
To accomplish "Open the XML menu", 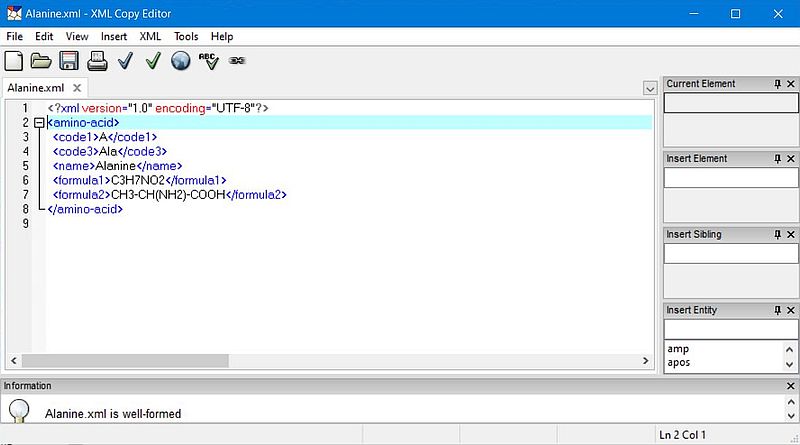I will coord(151,36).
